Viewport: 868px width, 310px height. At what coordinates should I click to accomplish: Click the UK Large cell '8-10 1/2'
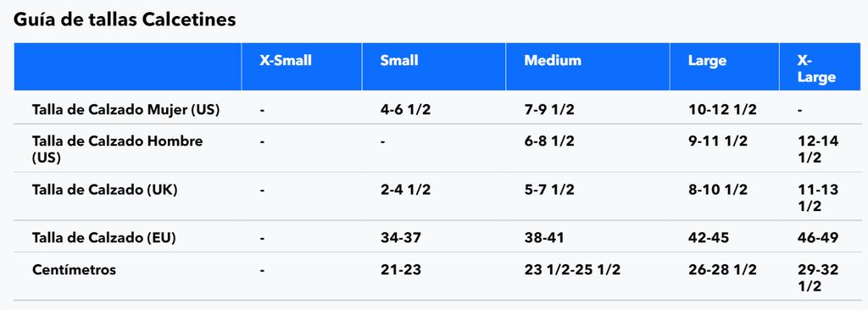coord(717,190)
